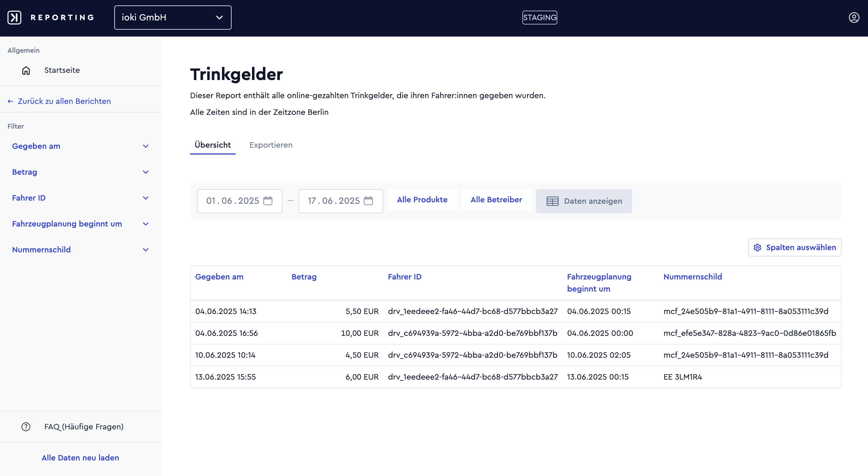Open the ioki GmbH organization dropdown

pyautogui.click(x=173, y=18)
